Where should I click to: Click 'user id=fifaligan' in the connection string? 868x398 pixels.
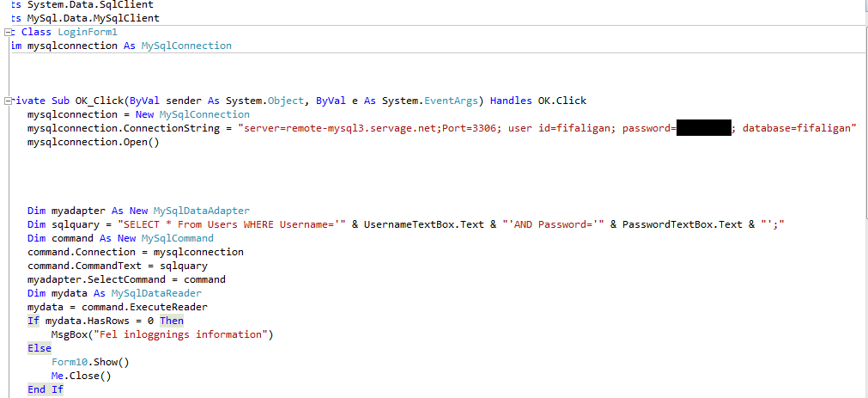click(559, 129)
